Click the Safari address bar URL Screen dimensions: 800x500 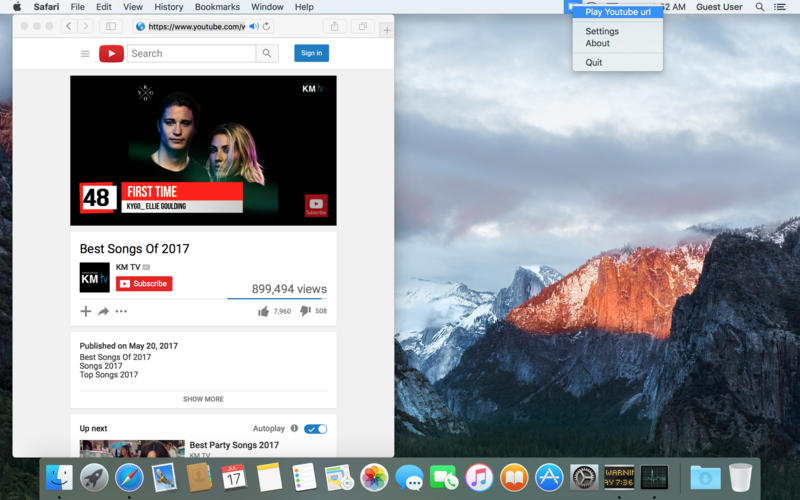pos(196,27)
